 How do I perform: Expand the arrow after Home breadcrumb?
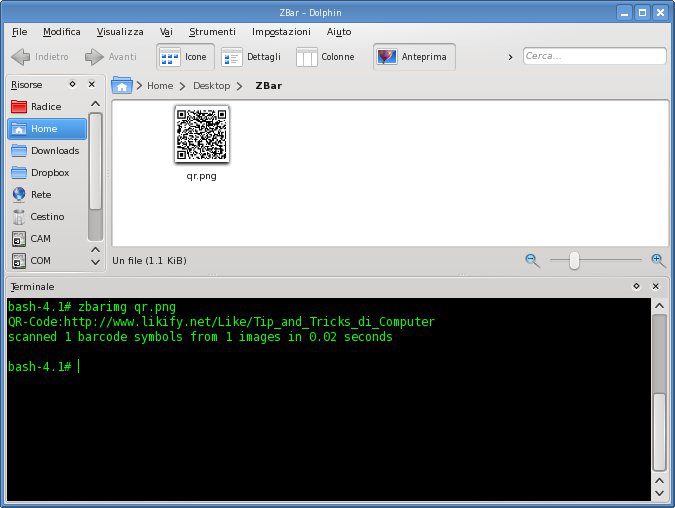[x=183, y=86]
